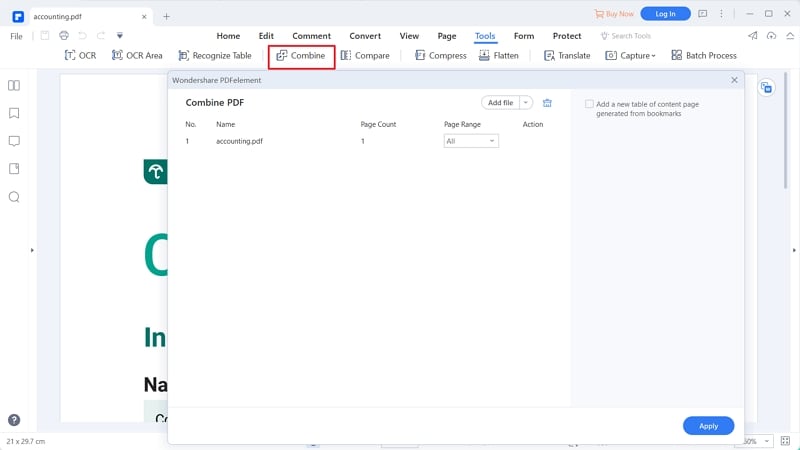800x450 pixels.
Task: Click the Log In button
Action: tap(665, 14)
